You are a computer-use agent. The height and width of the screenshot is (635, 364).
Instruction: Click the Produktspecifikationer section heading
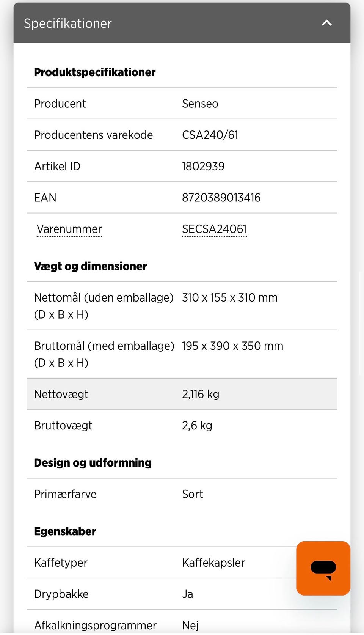95,72
